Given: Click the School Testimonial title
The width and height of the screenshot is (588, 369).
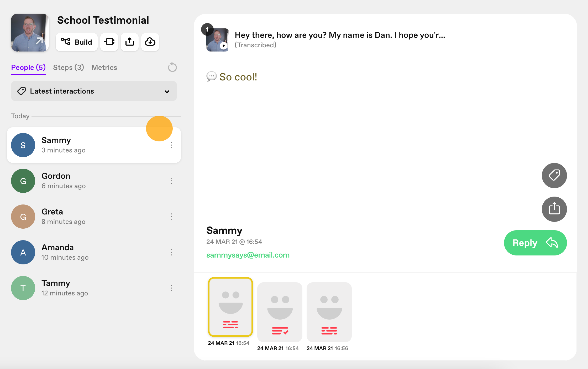Looking at the screenshot, I should (x=103, y=20).
